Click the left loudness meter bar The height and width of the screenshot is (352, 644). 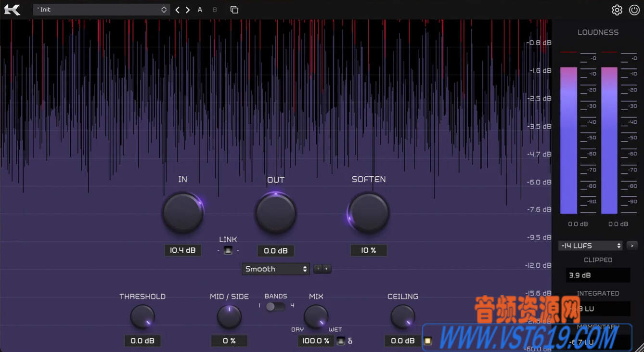[x=568, y=140]
